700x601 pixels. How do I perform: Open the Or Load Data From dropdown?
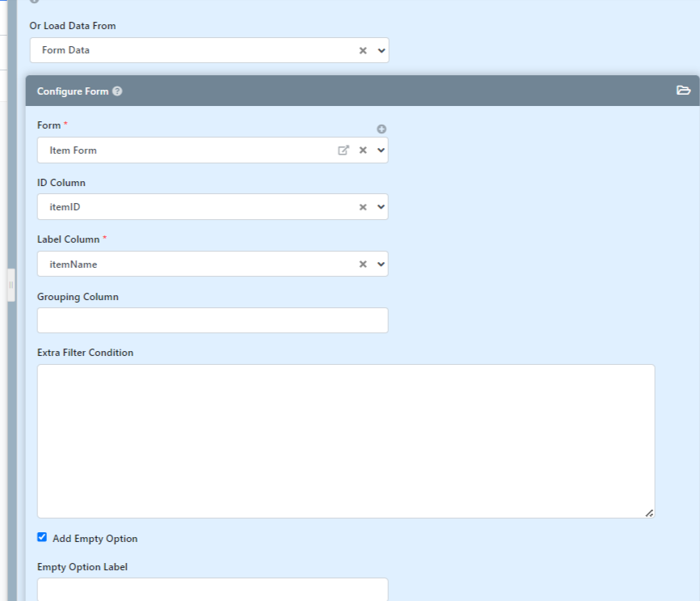point(382,50)
